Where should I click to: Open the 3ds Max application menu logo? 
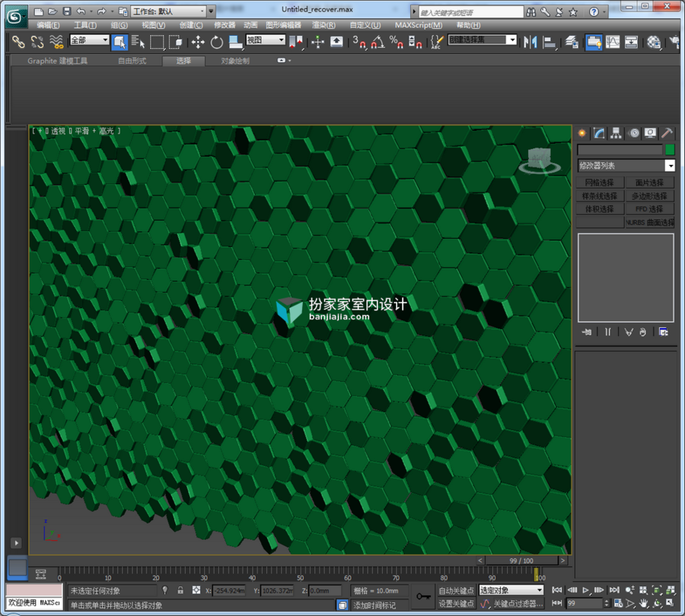(15, 17)
